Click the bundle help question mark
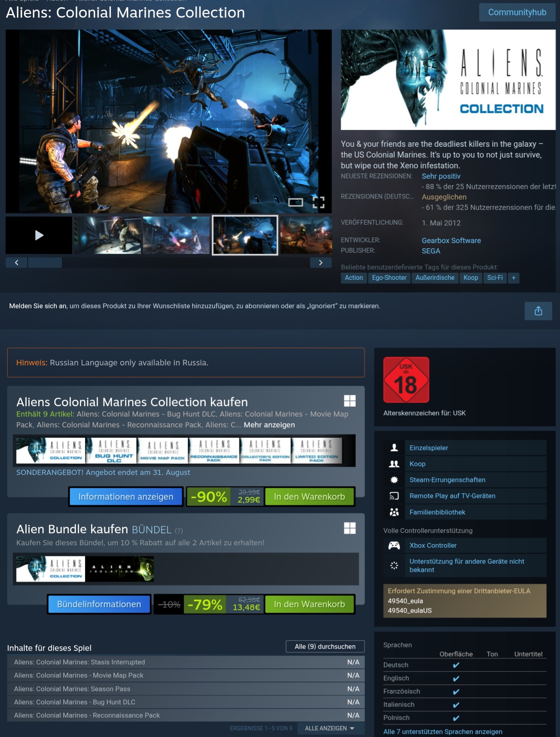This screenshot has height=737, width=560. [x=179, y=531]
